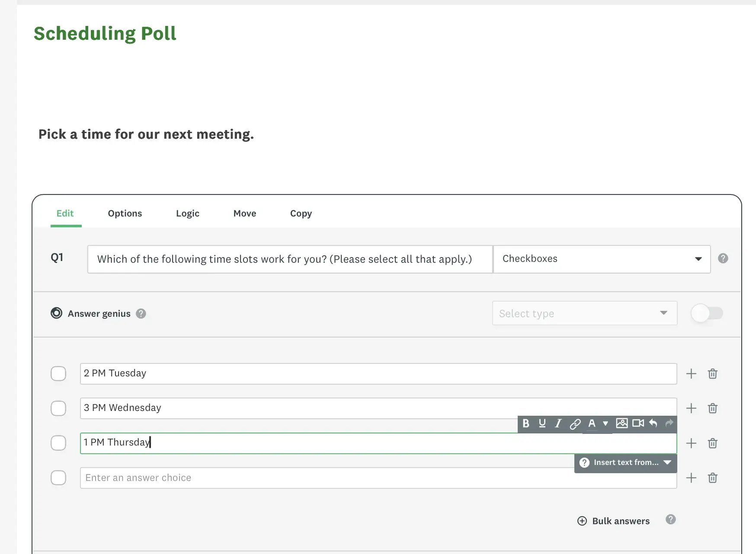
Task: Apply bold formatting in the answer toolbar
Action: click(526, 424)
